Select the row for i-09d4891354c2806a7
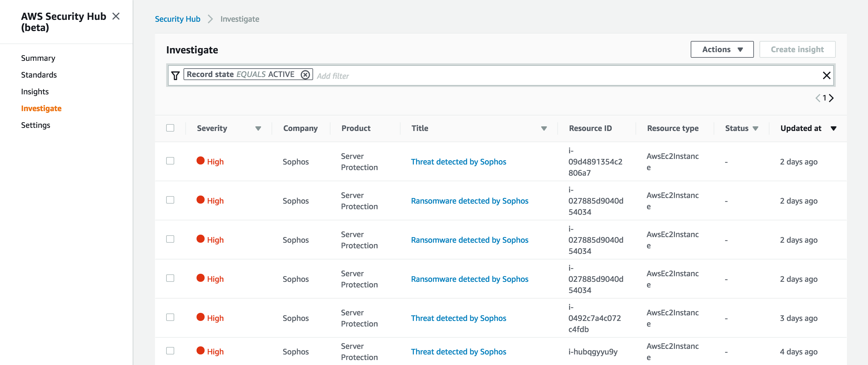The height and width of the screenshot is (365, 868). 170,161
